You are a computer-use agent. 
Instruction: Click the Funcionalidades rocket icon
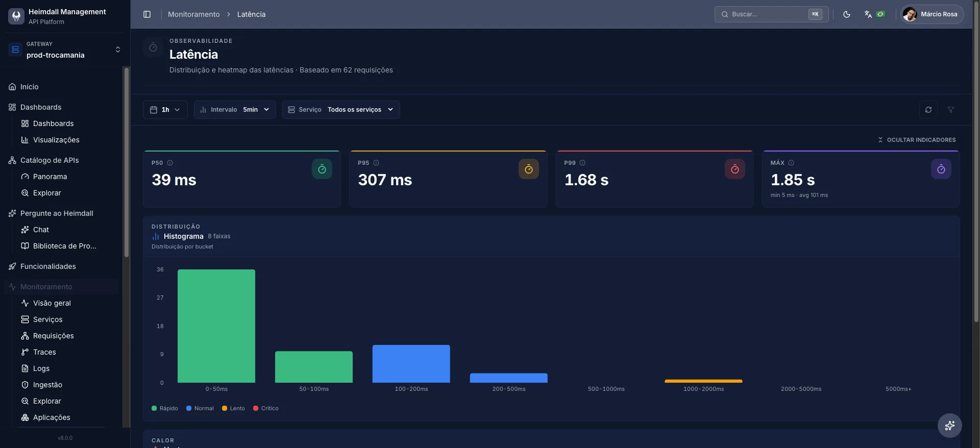click(12, 266)
